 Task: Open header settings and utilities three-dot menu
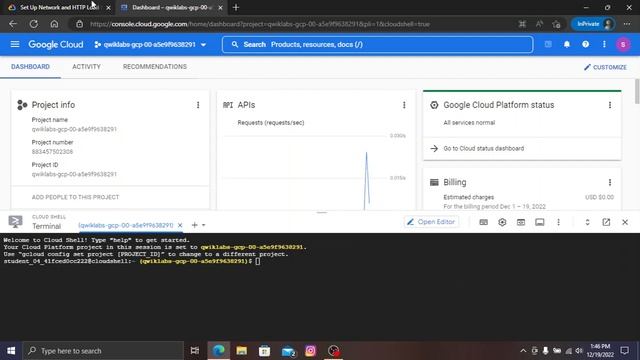point(604,44)
